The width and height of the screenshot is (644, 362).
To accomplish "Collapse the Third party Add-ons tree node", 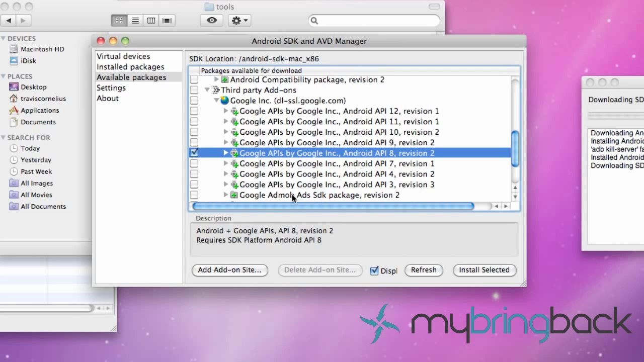I will [x=207, y=90].
